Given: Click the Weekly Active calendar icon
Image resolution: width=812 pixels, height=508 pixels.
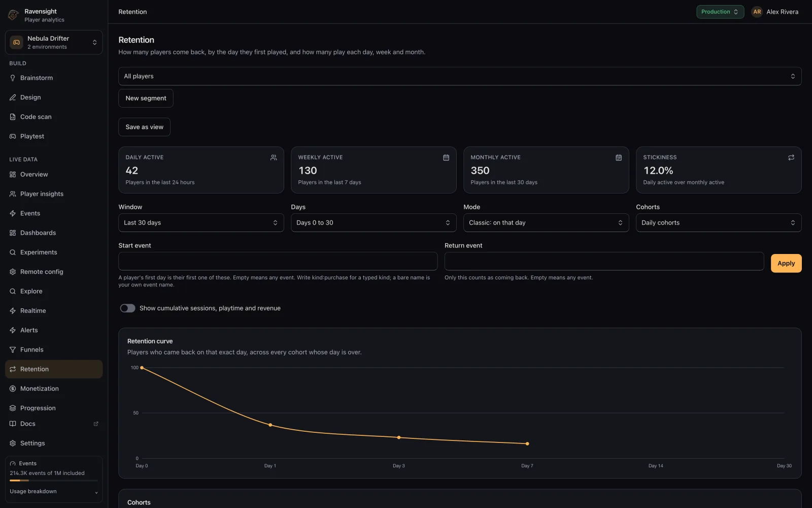Looking at the screenshot, I should [x=446, y=157].
